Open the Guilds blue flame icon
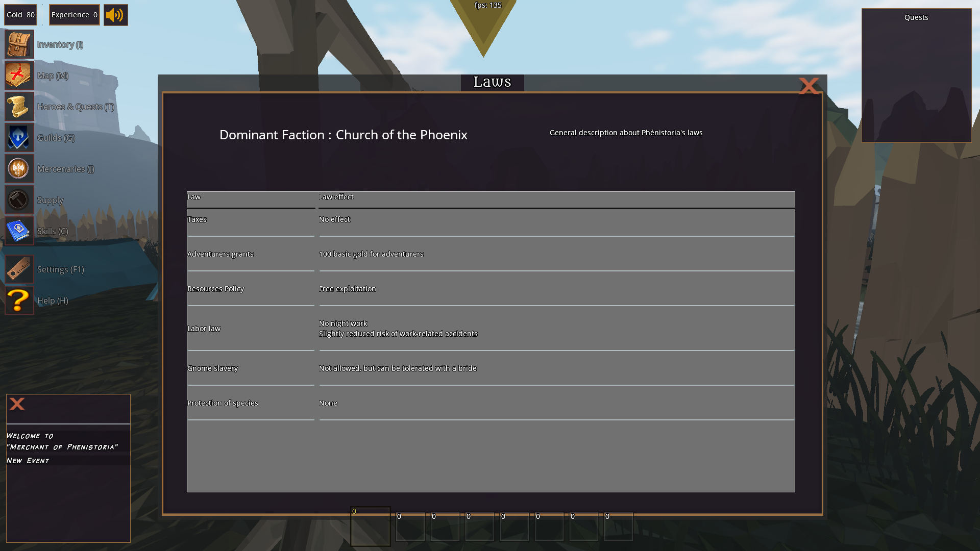 19,138
